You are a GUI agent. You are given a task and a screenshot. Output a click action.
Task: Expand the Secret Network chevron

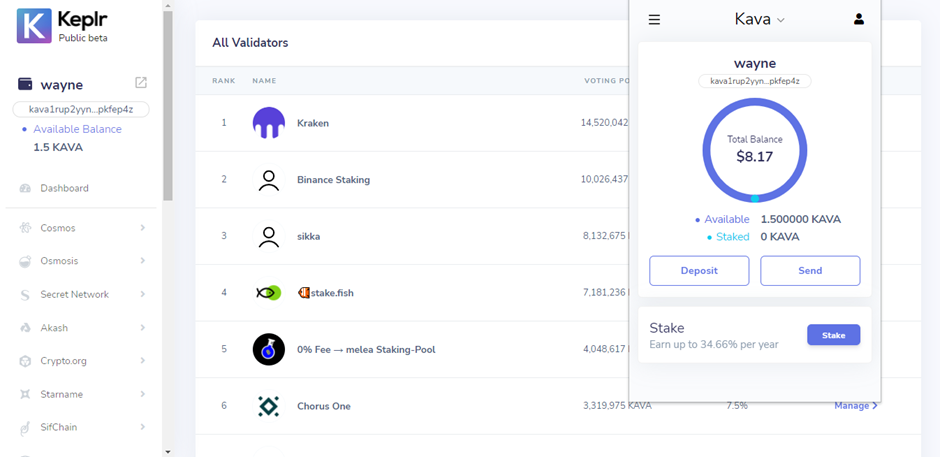(x=143, y=294)
